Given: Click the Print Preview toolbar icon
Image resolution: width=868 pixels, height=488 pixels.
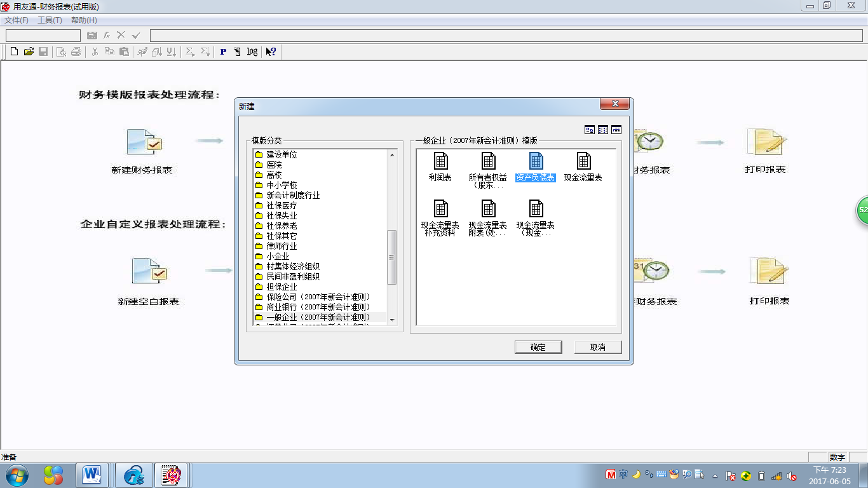Looking at the screenshot, I should [61, 51].
